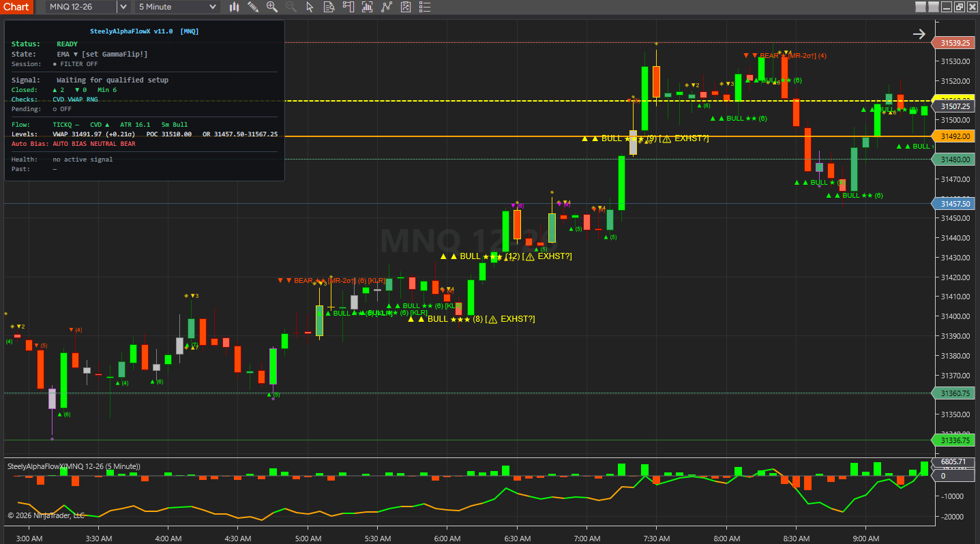This screenshot has width=980, height=544.
Task: Click the first gray link button
Action: coord(921,7)
